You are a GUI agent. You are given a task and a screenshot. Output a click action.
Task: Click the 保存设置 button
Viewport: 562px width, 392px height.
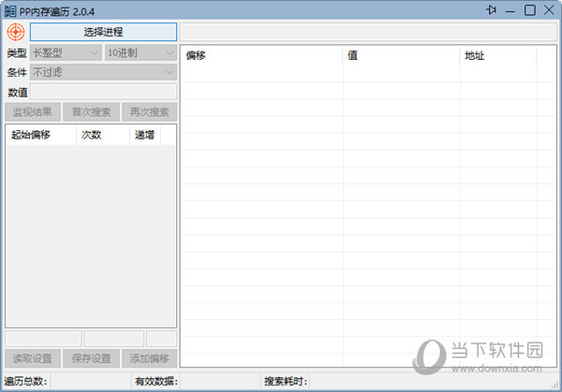click(x=91, y=358)
